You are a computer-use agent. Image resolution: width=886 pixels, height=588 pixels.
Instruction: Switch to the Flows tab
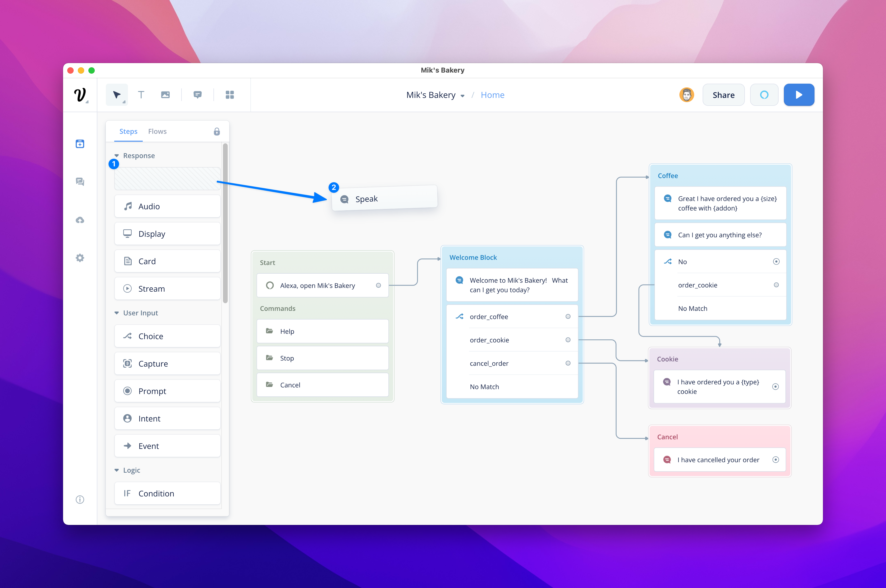click(158, 132)
